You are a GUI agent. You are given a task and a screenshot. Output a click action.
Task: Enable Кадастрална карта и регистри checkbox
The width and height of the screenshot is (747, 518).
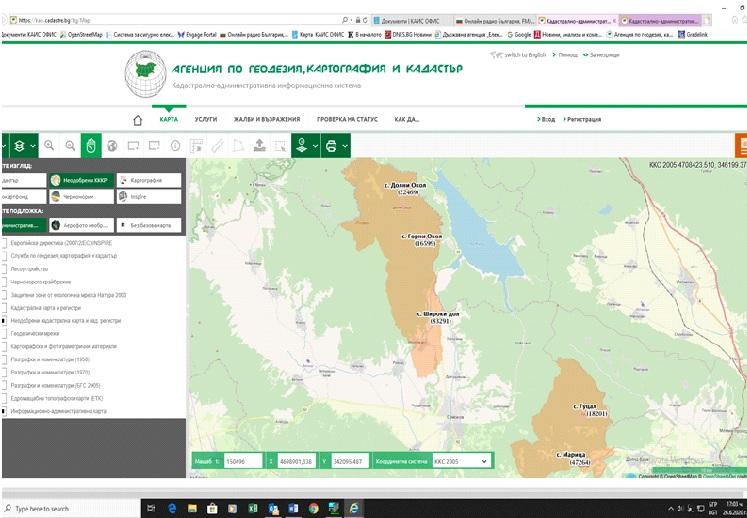pos(4,308)
